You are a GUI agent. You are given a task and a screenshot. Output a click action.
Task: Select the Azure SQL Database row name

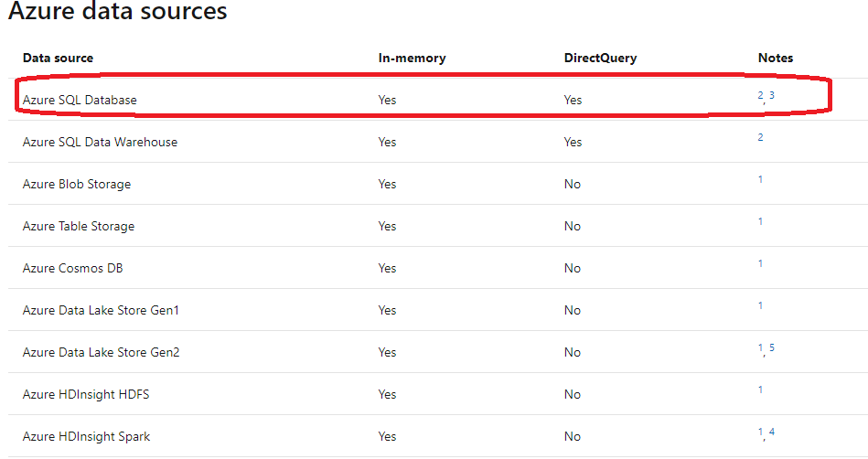click(80, 100)
